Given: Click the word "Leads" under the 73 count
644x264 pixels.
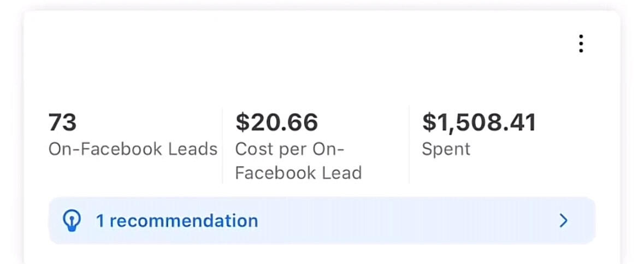Looking at the screenshot, I should tap(196, 149).
